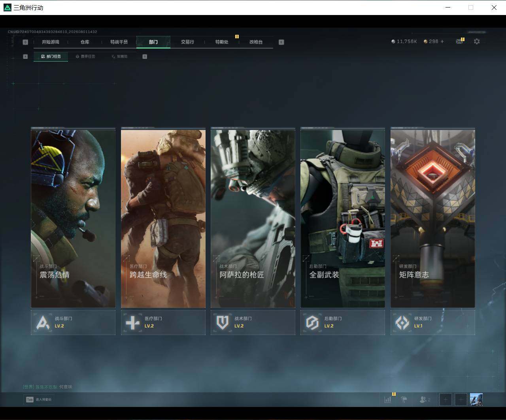Viewport: 506px width, 420px height.
Task: Go to the 交易行 tab
Action: [187, 42]
